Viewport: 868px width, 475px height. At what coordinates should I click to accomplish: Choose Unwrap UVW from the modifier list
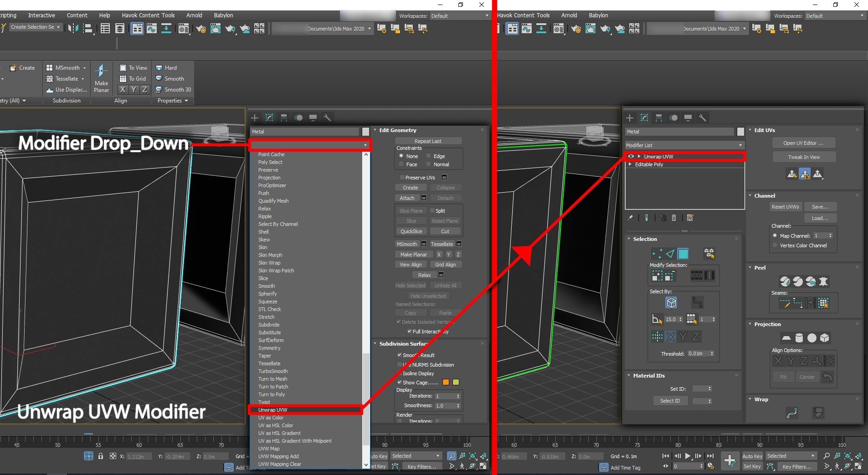point(305,409)
